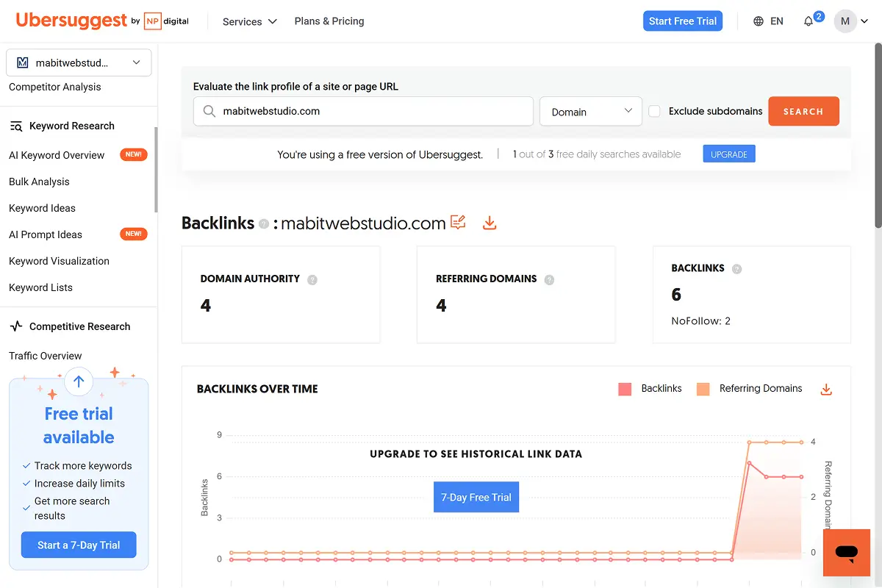Open the notifications bell
882x588 pixels.
click(x=807, y=21)
